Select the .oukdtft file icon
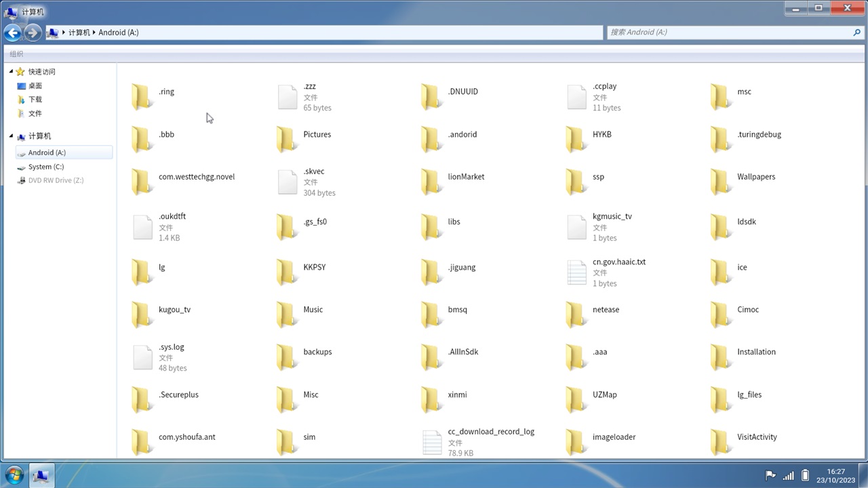This screenshot has width=868, height=488. click(x=142, y=227)
